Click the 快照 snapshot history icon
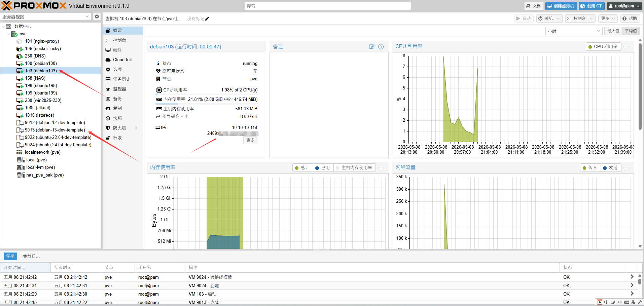This screenshot has height=306, width=644. [108, 118]
